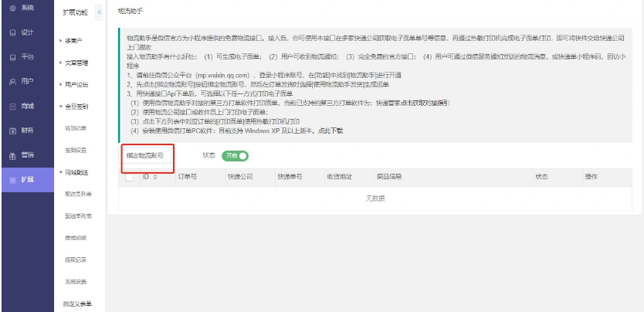Screen dimensions: 644x312
Task: Select the highlighted 扩展 sidebar section
Action: point(28,180)
